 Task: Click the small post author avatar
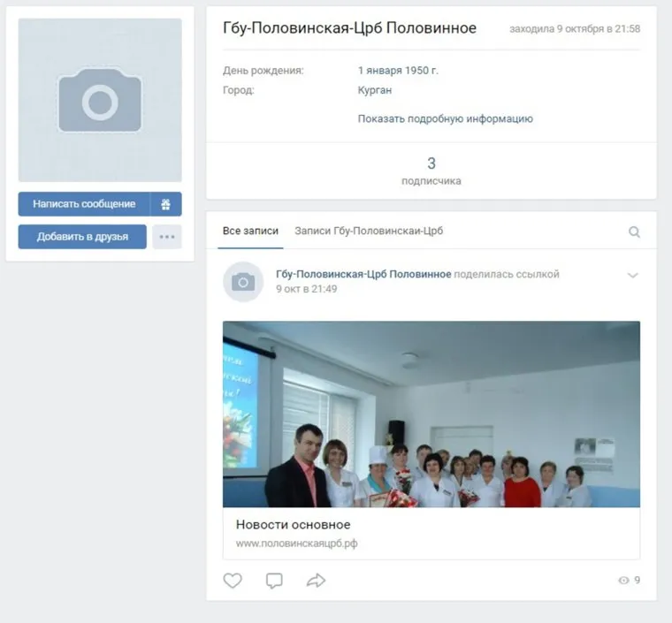243,282
